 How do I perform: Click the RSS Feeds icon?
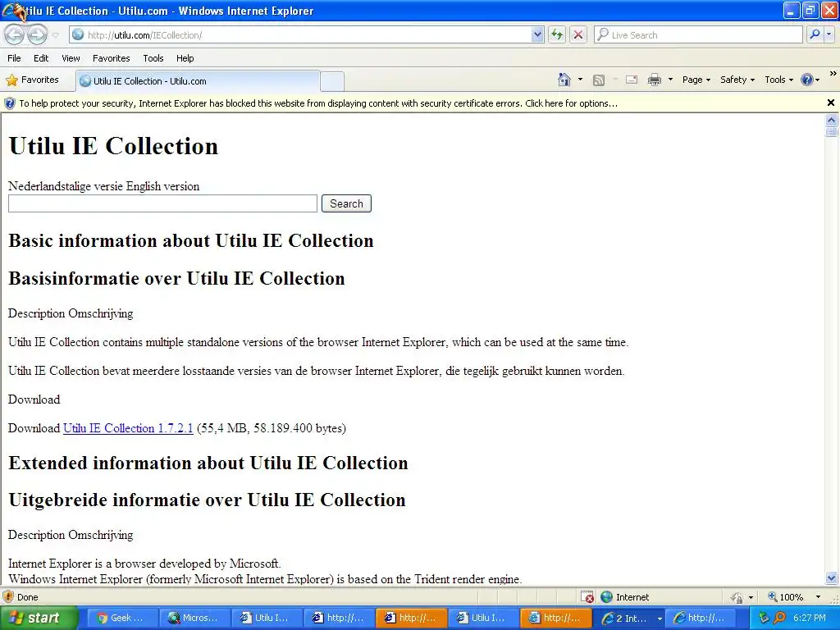tap(598, 80)
